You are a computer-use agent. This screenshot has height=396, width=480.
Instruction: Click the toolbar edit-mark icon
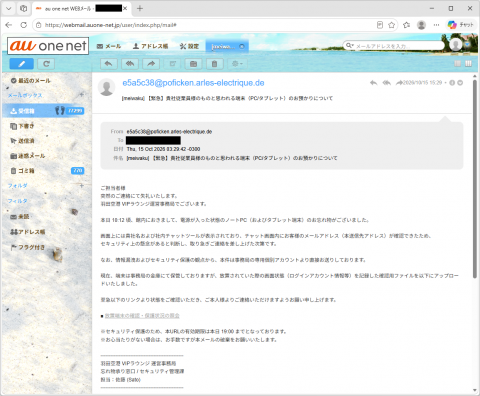172,64
